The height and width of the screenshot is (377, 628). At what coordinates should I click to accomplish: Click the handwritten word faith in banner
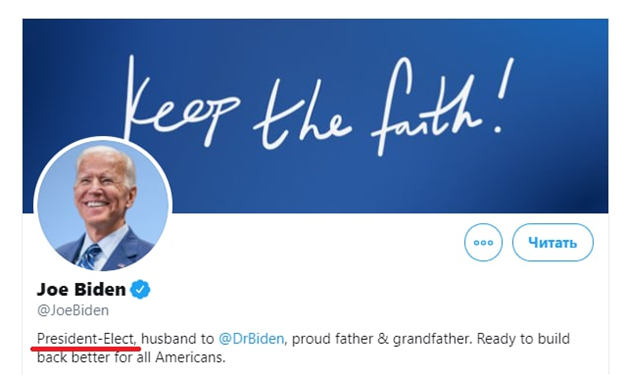pos(427,108)
